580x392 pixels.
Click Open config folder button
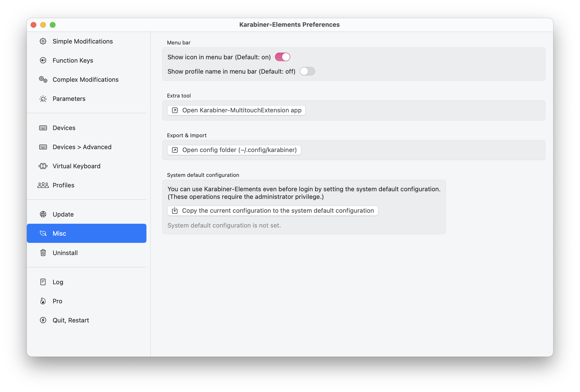coord(234,150)
